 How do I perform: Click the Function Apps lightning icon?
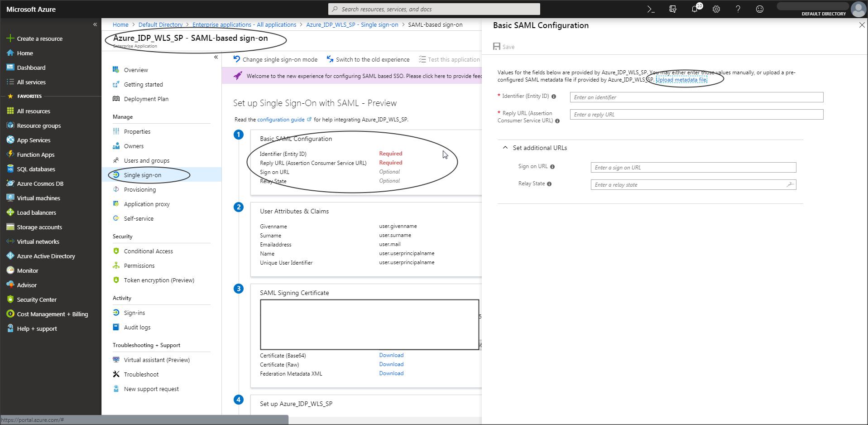coord(10,155)
